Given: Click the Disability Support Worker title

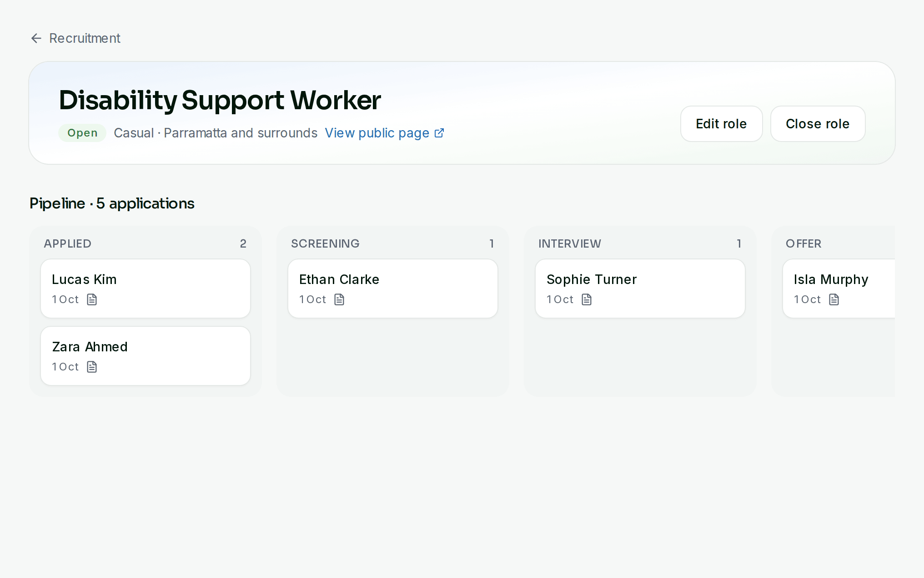Looking at the screenshot, I should point(220,100).
